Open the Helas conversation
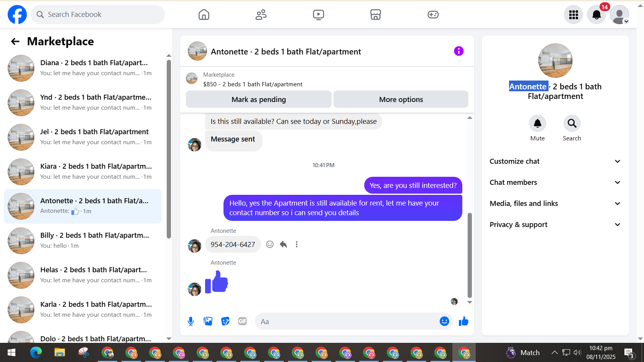Image resolution: width=644 pixels, height=362 pixels. click(83, 275)
